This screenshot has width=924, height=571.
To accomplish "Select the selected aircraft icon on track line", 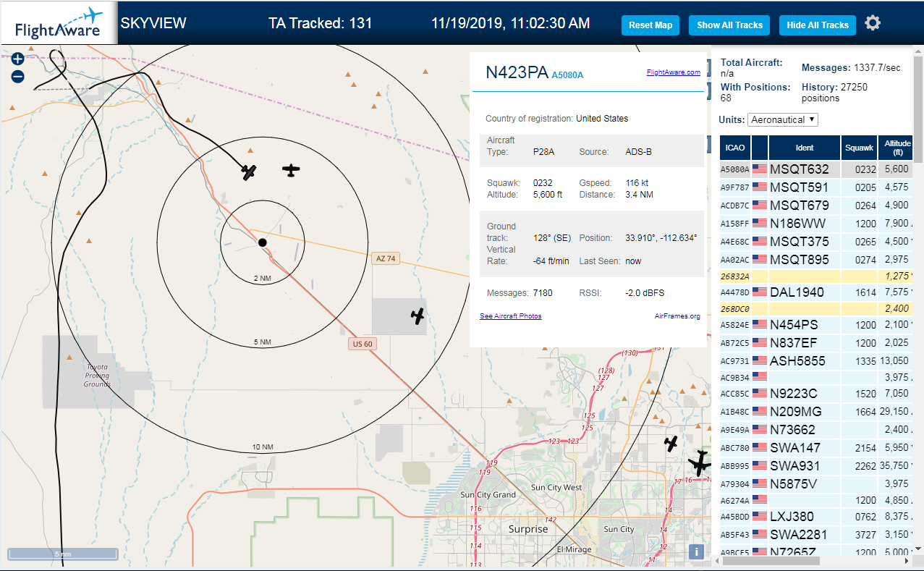I will 249,172.
